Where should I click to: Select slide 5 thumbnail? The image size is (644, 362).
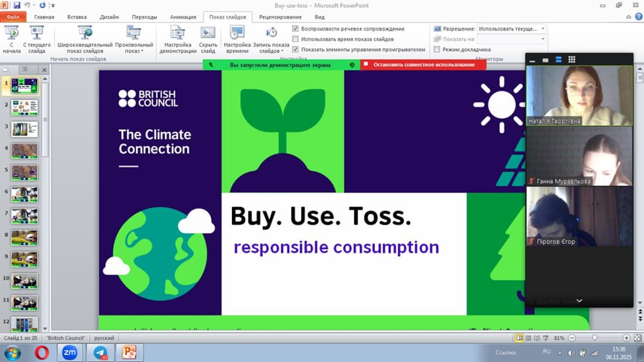pyautogui.click(x=24, y=173)
